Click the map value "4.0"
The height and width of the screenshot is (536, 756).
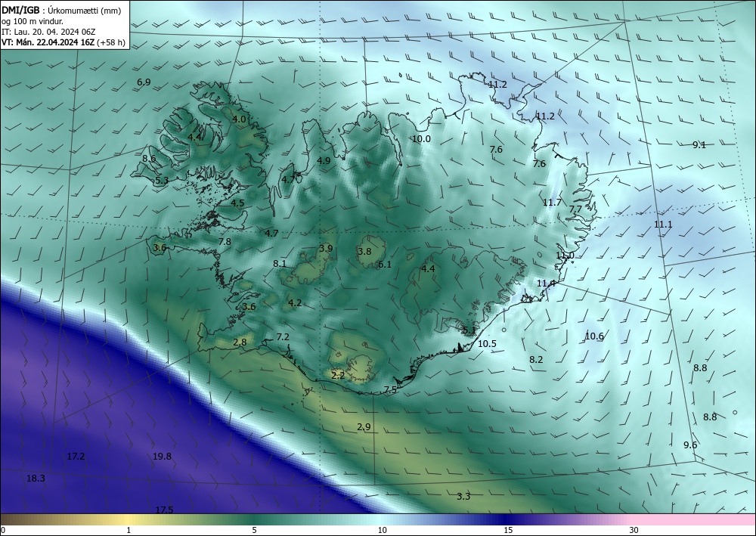239,119
